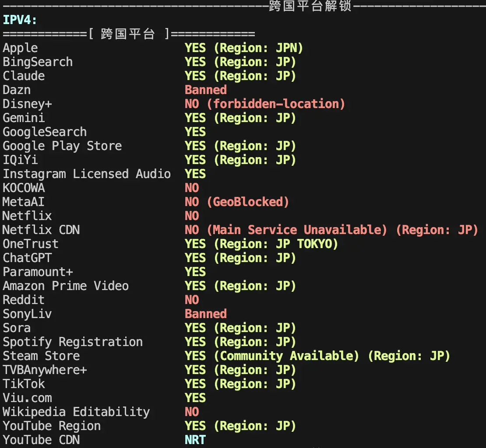Click the NO status beside Reddit
The width and height of the screenshot is (486, 448).
(x=192, y=300)
